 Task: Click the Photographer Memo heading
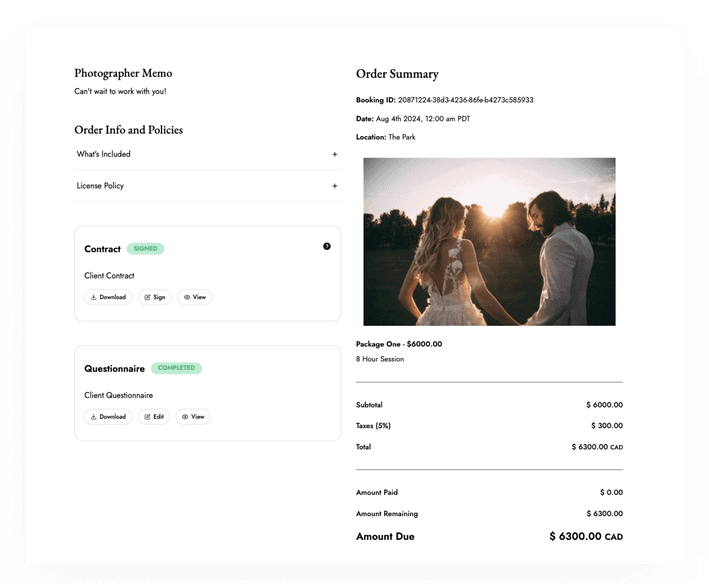click(x=123, y=73)
